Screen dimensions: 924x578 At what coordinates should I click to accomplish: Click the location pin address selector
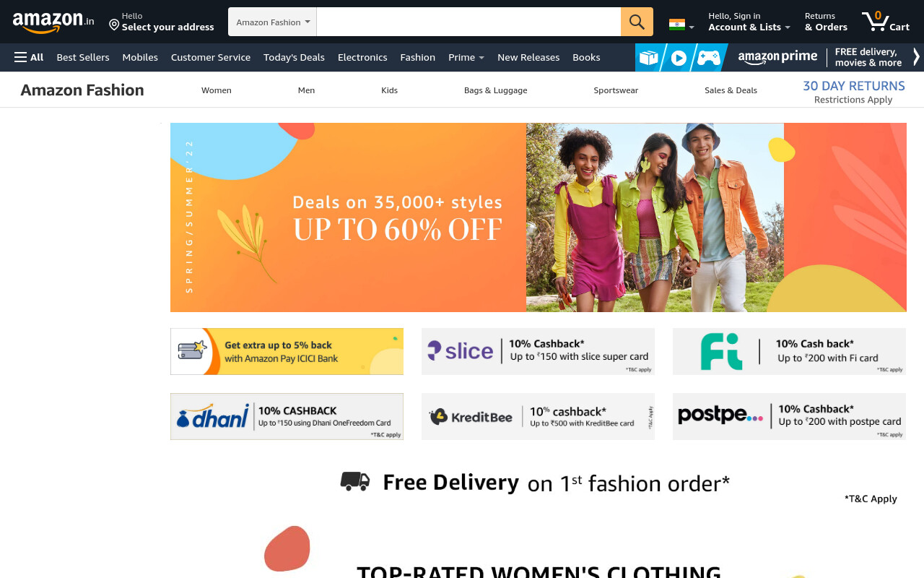(162, 22)
